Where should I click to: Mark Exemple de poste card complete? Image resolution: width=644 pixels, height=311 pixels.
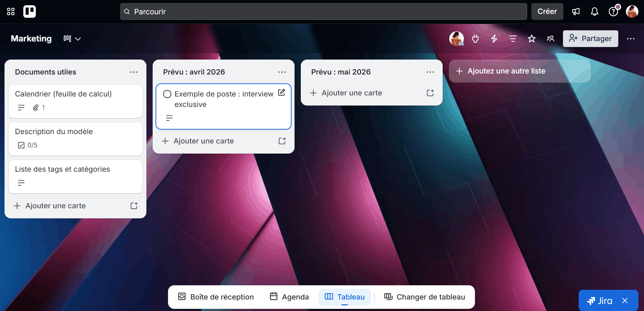(x=167, y=94)
